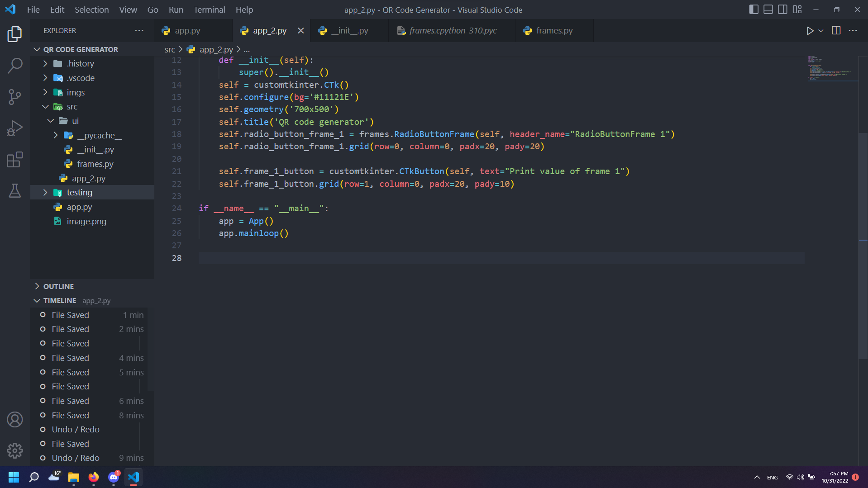Run Python file with play button
Image resolution: width=868 pixels, height=488 pixels.
[x=810, y=30]
